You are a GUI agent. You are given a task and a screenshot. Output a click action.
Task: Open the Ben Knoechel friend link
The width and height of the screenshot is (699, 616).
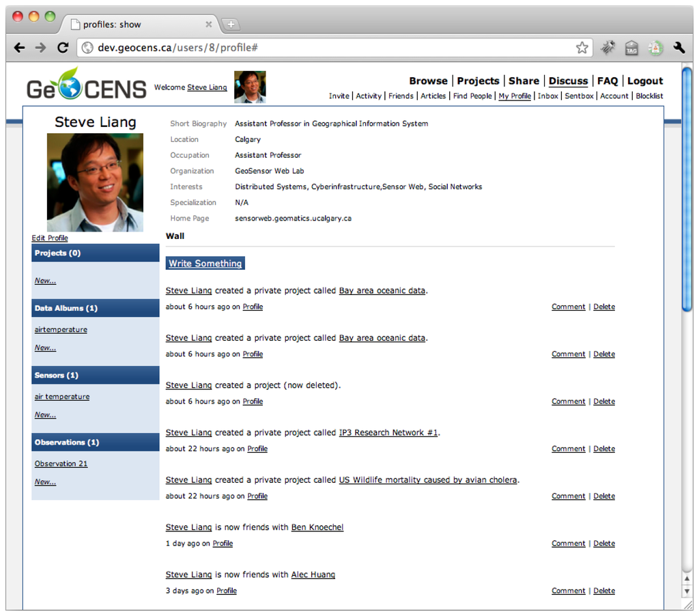pos(317,527)
